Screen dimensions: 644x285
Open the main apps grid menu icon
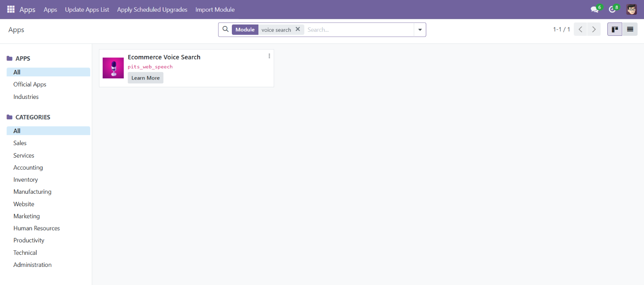click(x=11, y=9)
